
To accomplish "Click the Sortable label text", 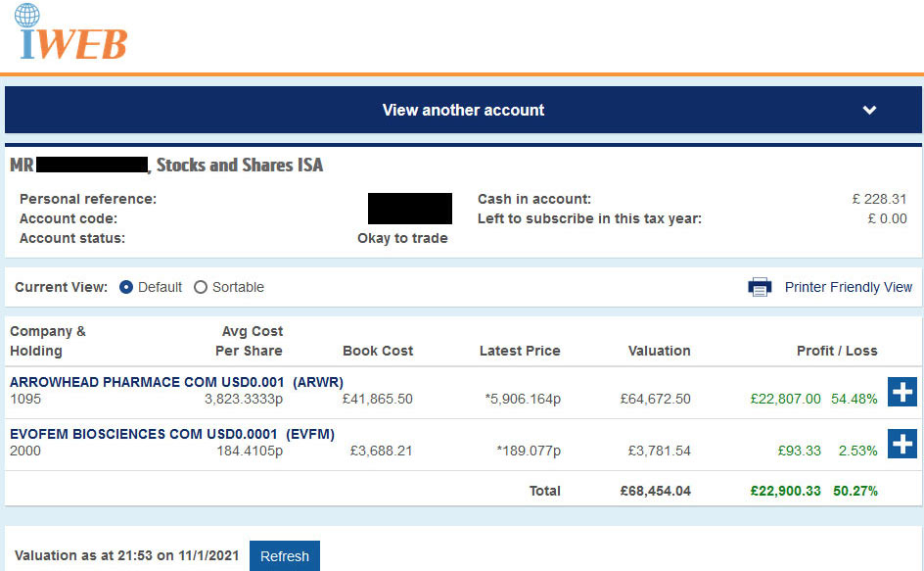I will (x=238, y=287).
